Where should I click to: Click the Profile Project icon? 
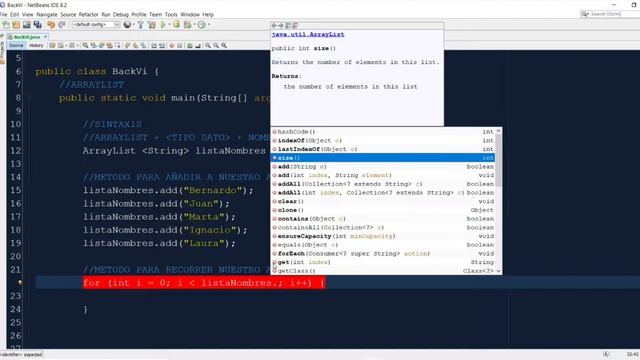click(187, 25)
